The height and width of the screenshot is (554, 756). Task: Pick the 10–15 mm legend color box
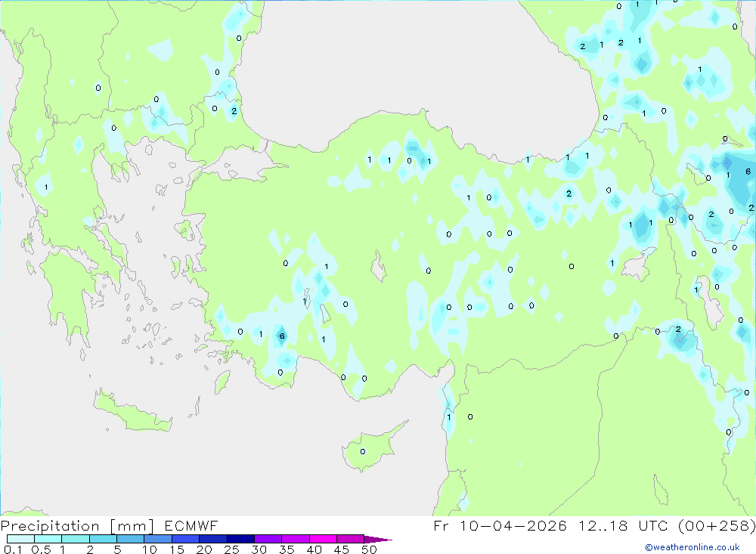coord(158,539)
